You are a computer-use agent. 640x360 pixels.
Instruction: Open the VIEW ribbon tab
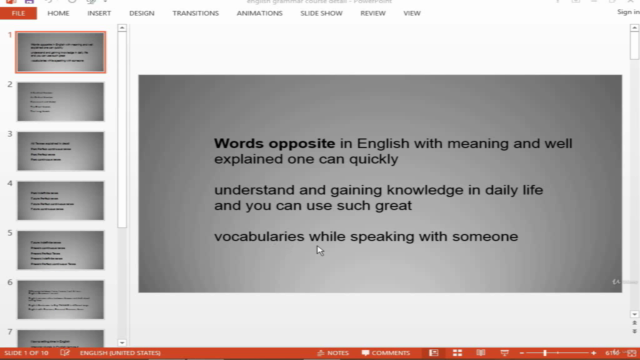[412, 13]
